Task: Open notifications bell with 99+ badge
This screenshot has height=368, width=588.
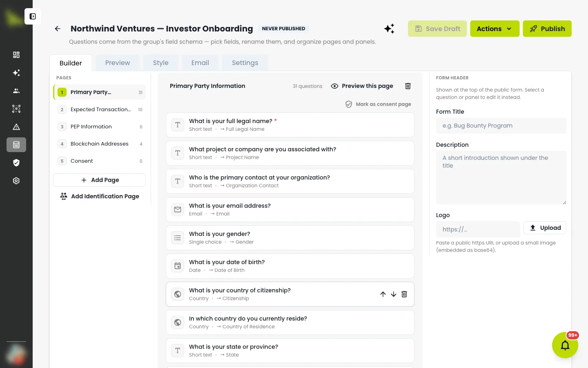Action: coord(565,346)
